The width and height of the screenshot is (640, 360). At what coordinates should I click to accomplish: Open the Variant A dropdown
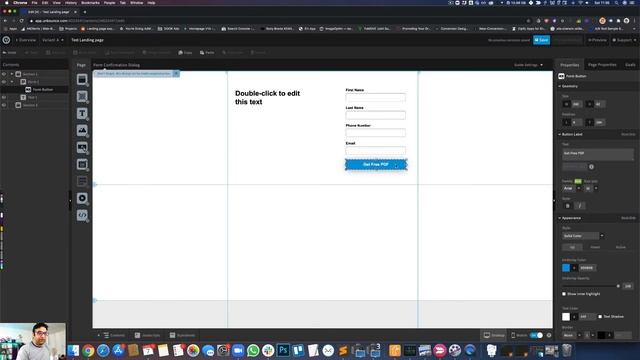[x=53, y=40]
